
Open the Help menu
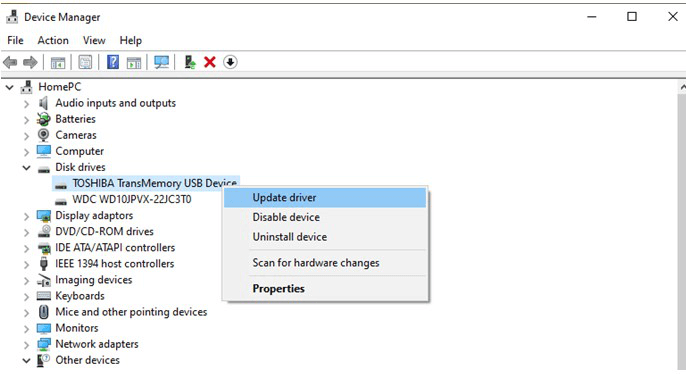pos(130,40)
